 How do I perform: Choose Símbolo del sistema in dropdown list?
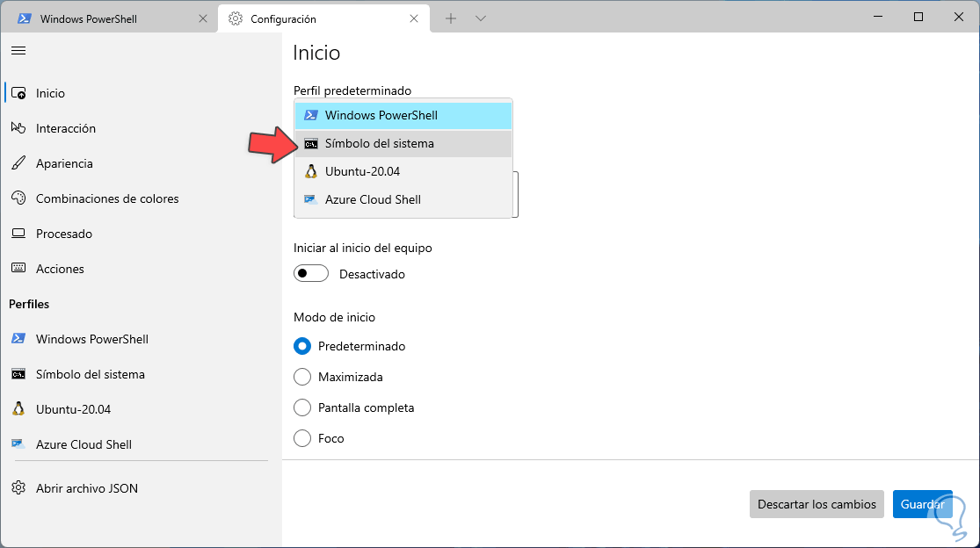click(379, 143)
